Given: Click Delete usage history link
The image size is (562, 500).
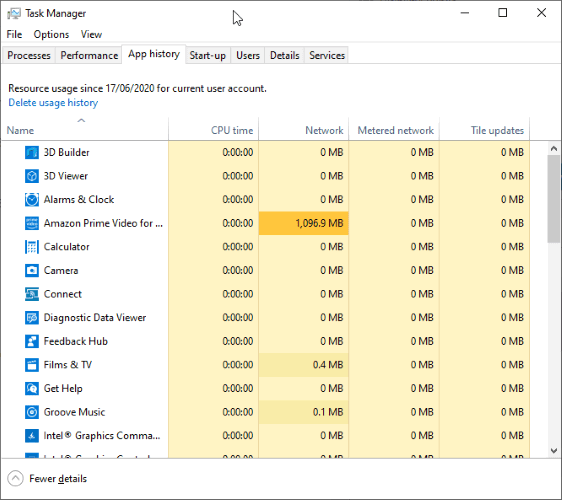Looking at the screenshot, I should pos(53,103).
